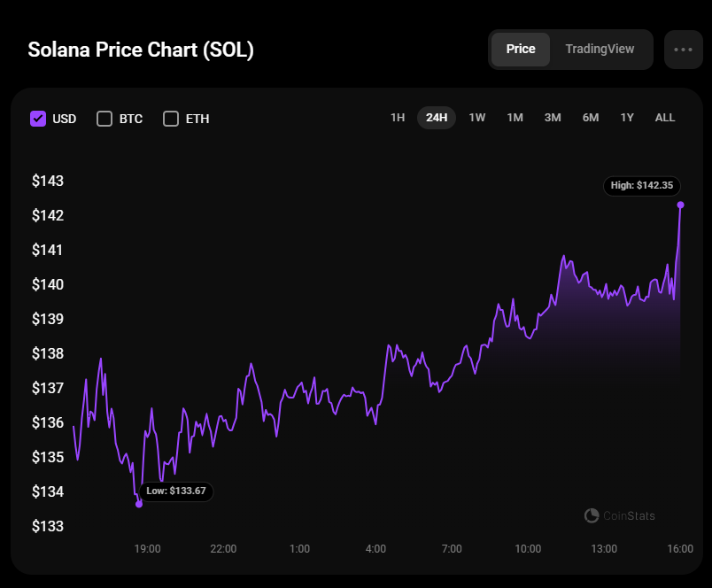Select the 1Y time range
The width and height of the screenshot is (712, 588).
(627, 118)
